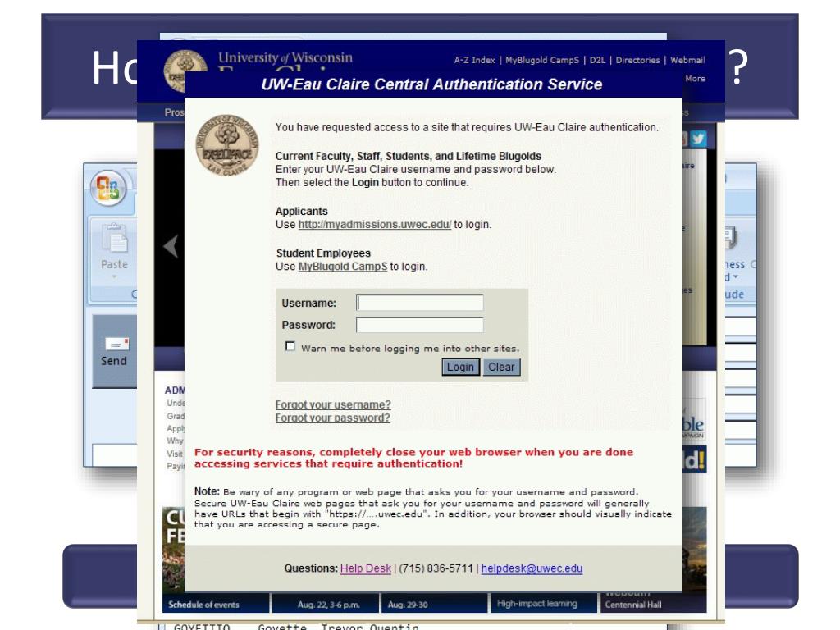Click the 'Aug. 22, 3-6 p.m.' tile
Screen dimensions: 840x630
326,603
